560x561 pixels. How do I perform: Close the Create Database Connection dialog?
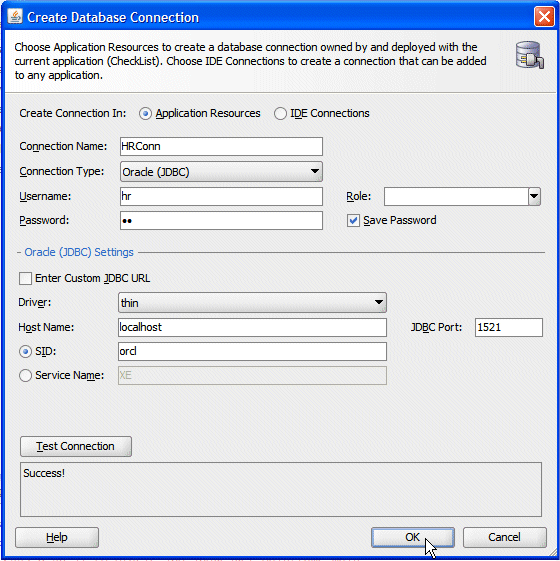pos(544,17)
